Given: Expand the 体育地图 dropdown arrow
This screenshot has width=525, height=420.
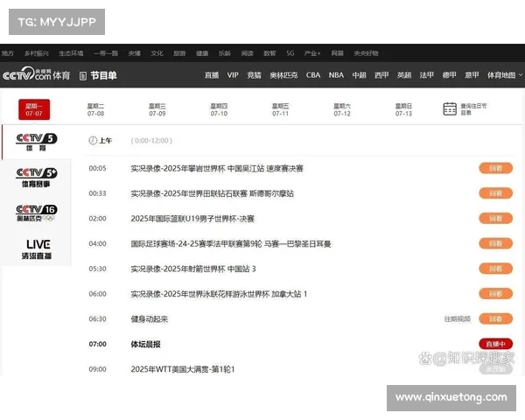Looking at the screenshot, I should (521, 75).
